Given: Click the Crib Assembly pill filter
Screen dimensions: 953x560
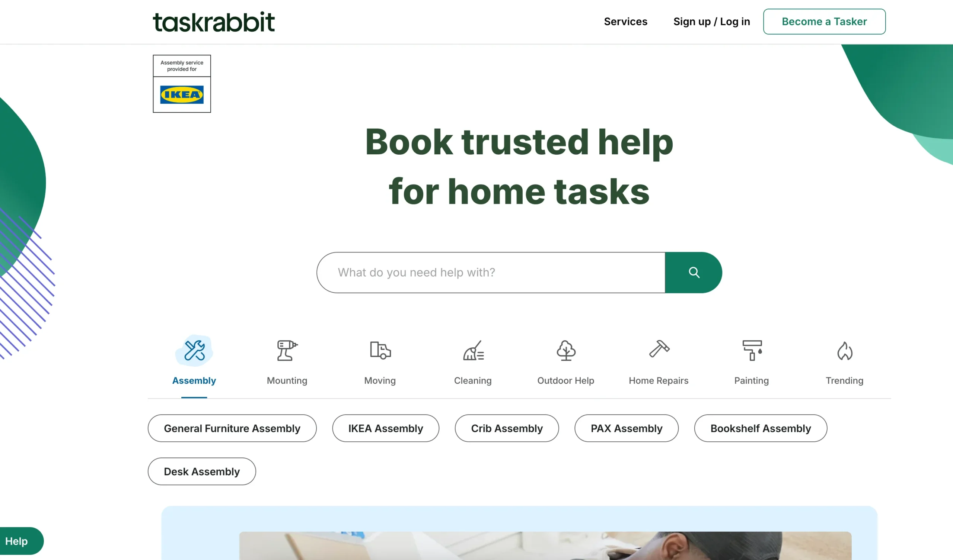Looking at the screenshot, I should click(x=507, y=428).
